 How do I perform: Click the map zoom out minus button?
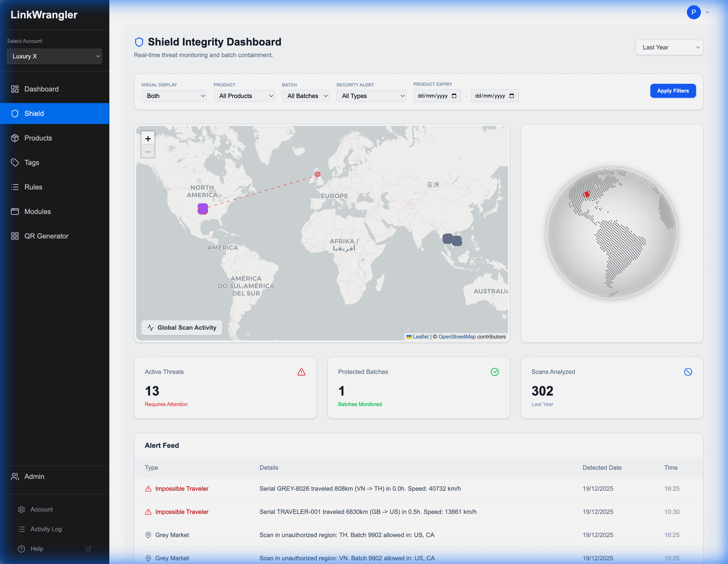pyautogui.click(x=148, y=152)
